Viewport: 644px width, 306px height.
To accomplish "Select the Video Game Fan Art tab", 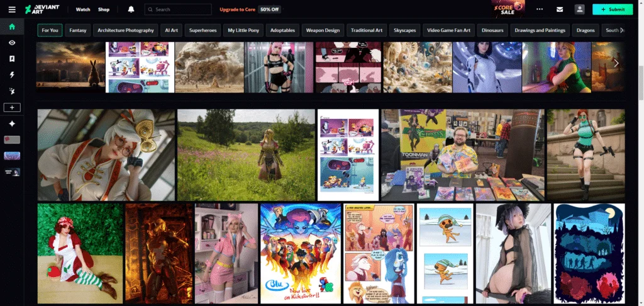I will click(449, 30).
